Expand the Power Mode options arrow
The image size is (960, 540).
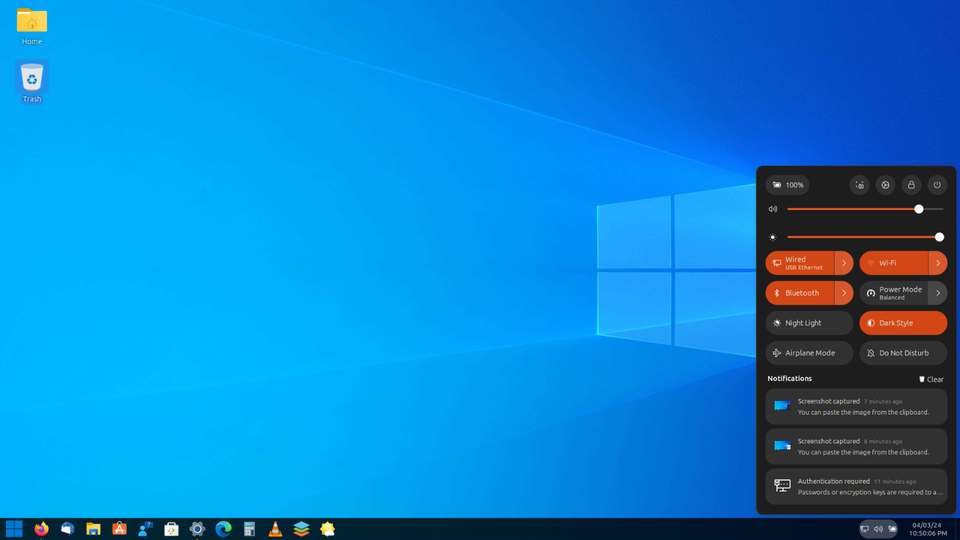[938, 293]
